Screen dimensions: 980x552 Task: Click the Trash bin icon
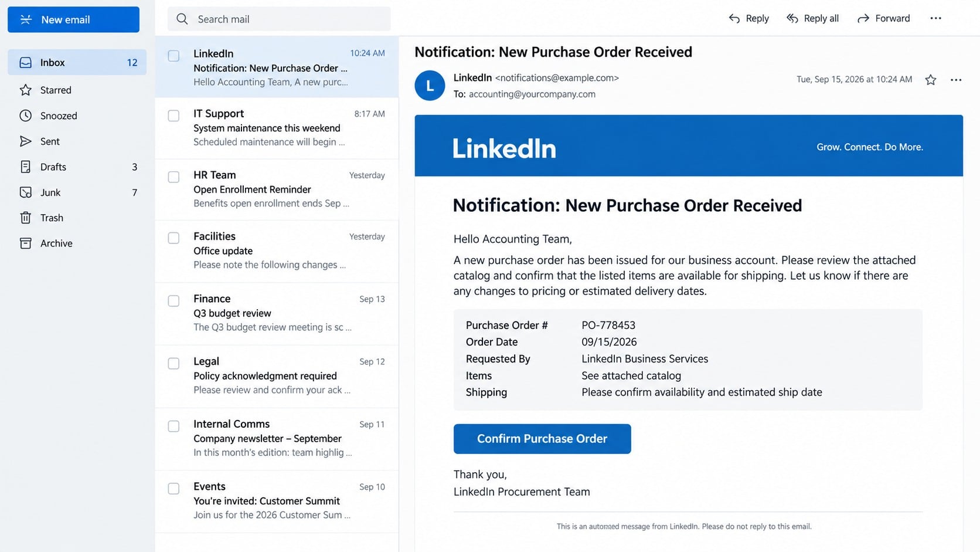(x=25, y=218)
